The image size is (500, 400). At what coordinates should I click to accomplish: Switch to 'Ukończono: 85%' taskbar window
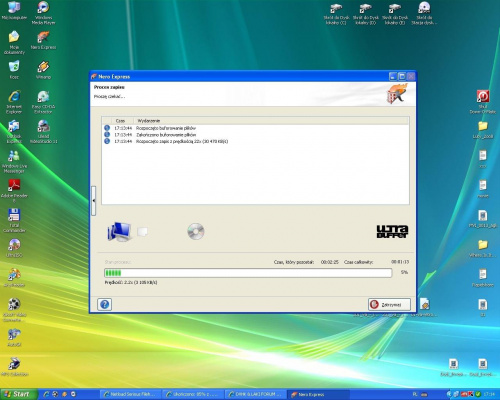[x=193, y=394]
